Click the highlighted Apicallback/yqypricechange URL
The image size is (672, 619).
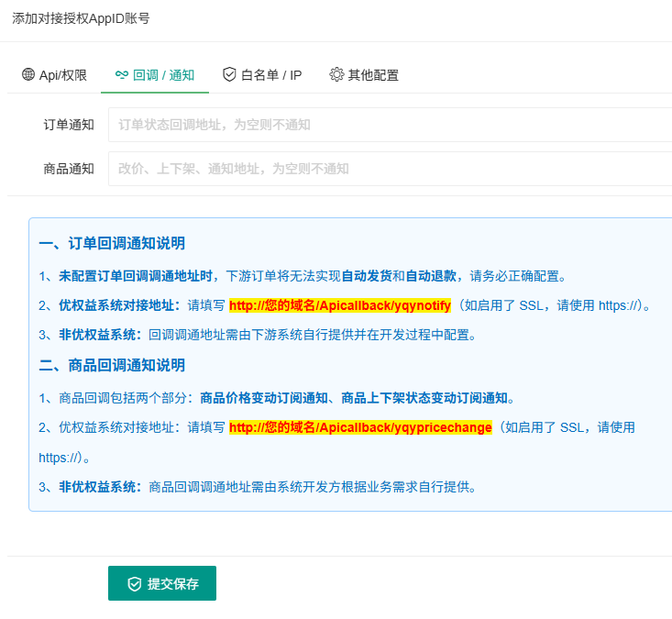tap(360, 427)
